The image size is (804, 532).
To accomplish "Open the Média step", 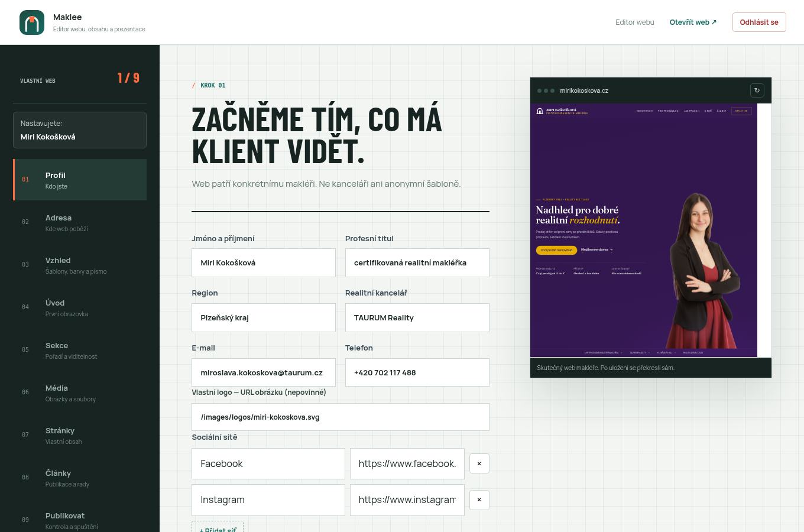I will pos(80,392).
